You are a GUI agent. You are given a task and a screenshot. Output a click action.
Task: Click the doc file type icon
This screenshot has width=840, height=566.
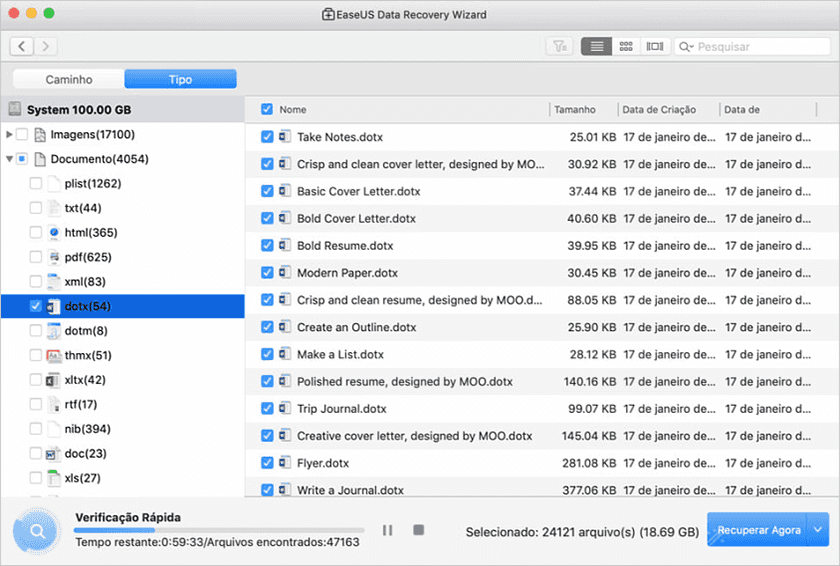click(x=52, y=454)
